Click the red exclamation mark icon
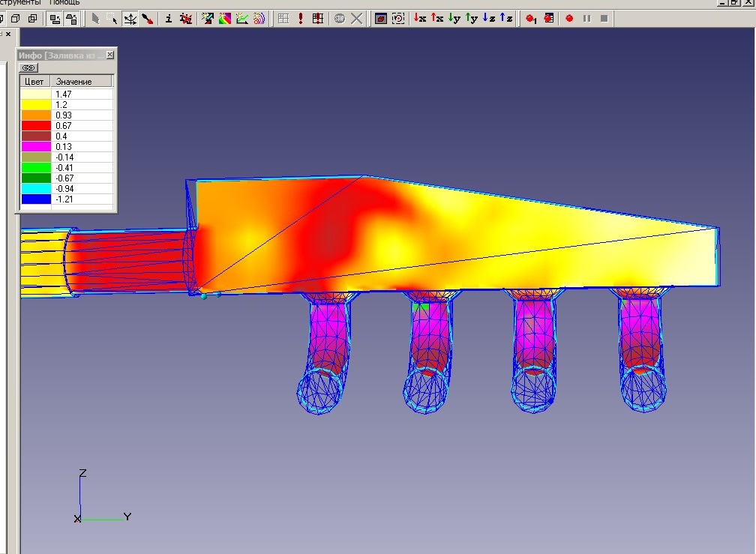The width and height of the screenshot is (756, 554). pos(301,19)
